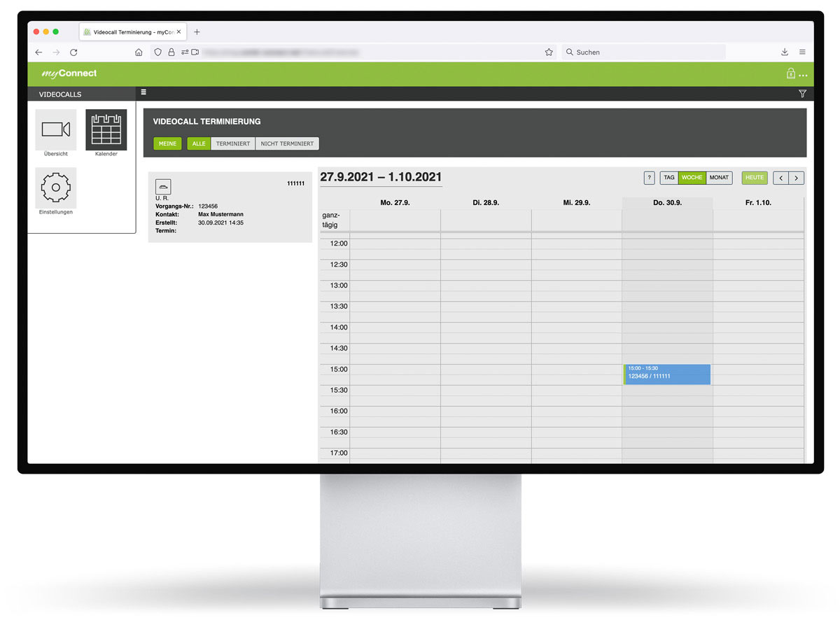Image resolution: width=840 pixels, height=620 pixels.
Task: Open Einstellungen with the gear icon
Action: coord(55,187)
